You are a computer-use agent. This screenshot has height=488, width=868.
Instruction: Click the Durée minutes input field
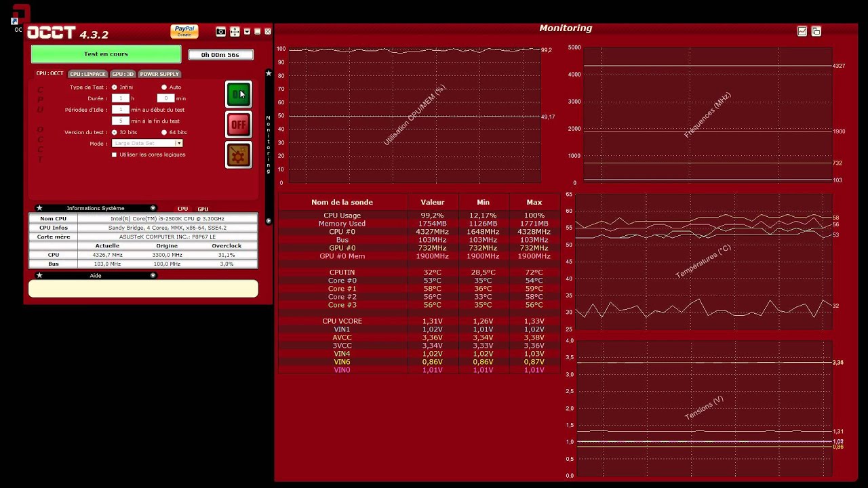tap(166, 98)
